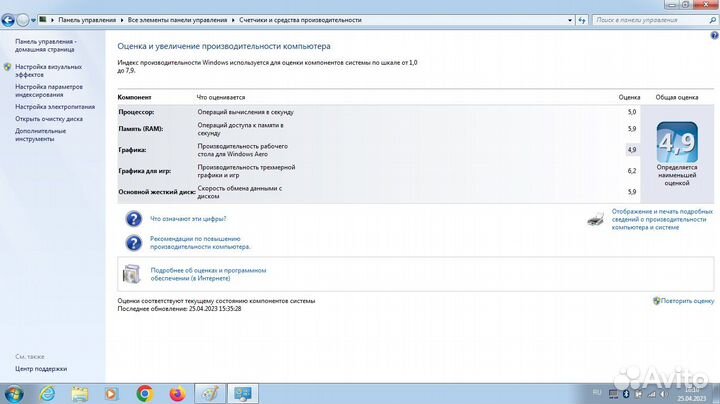Expand arrow before 'Панель управления' breadcrumb
Image resolution: width=720 pixels, height=404 pixels.
click(x=52, y=20)
